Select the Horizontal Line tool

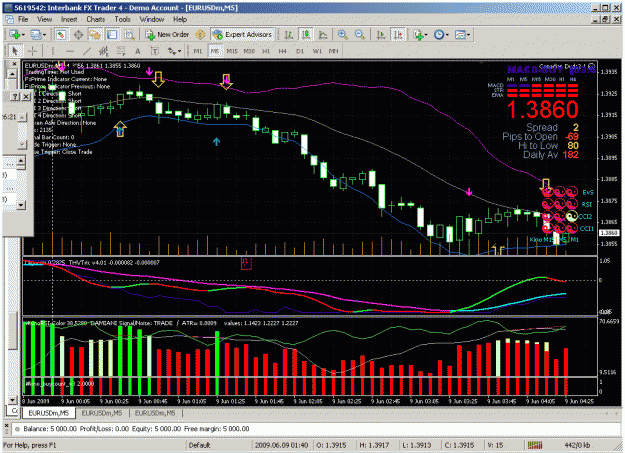[70, 51]
